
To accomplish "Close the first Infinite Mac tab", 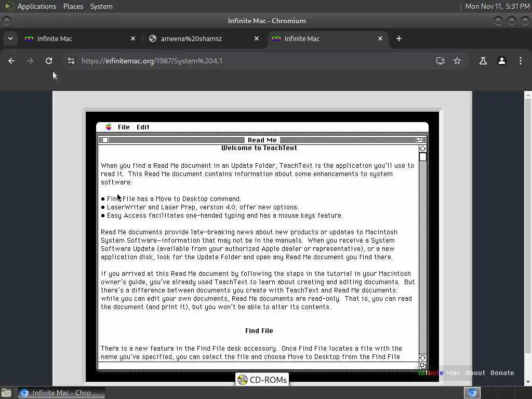I will pyautogui.click(x=133, y=38).
